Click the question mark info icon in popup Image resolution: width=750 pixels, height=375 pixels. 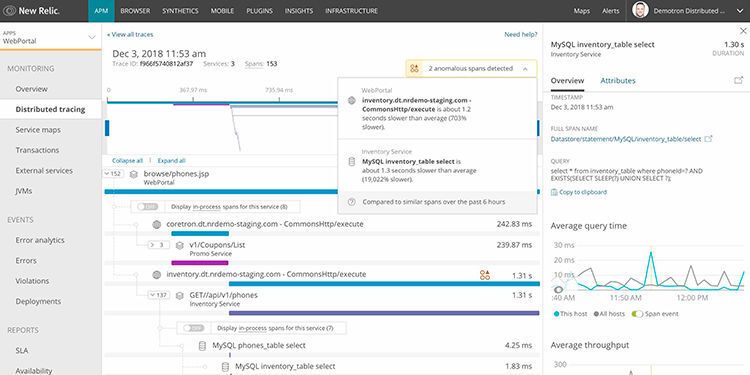352,202
